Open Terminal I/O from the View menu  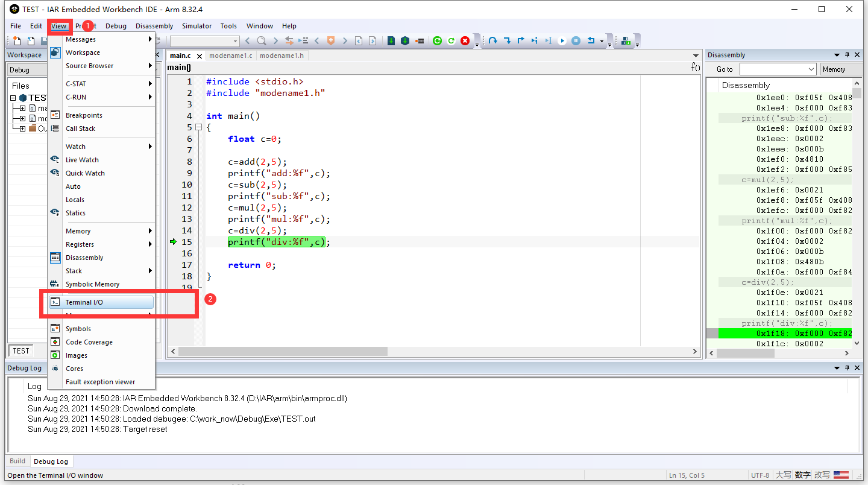click(101, 302)
